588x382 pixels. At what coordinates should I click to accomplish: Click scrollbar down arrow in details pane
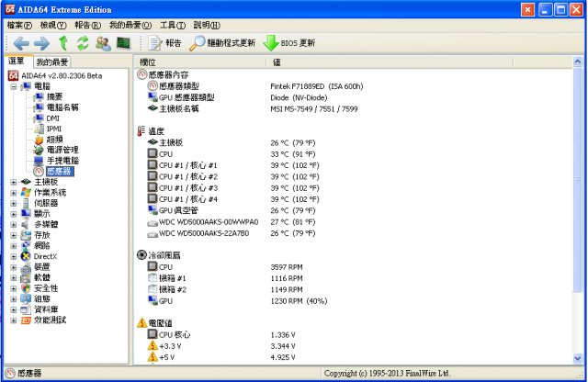[578, 358]
